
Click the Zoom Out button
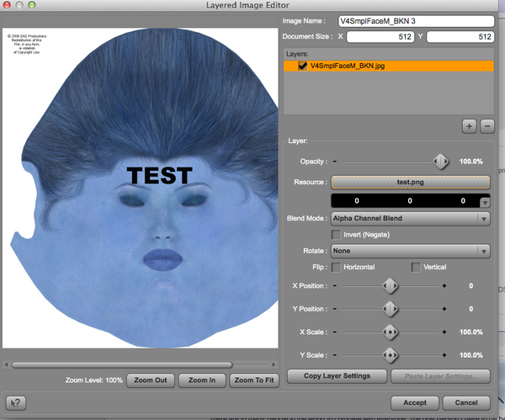(151, 380)
